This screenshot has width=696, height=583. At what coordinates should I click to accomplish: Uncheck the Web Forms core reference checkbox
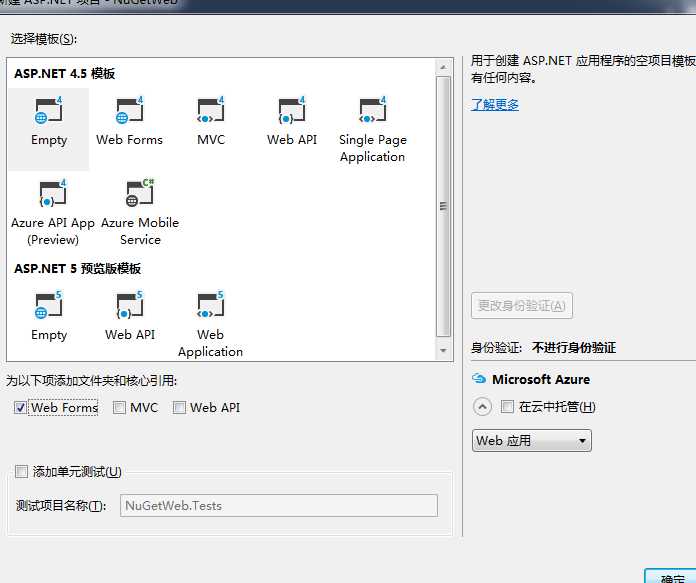(20, 407)
